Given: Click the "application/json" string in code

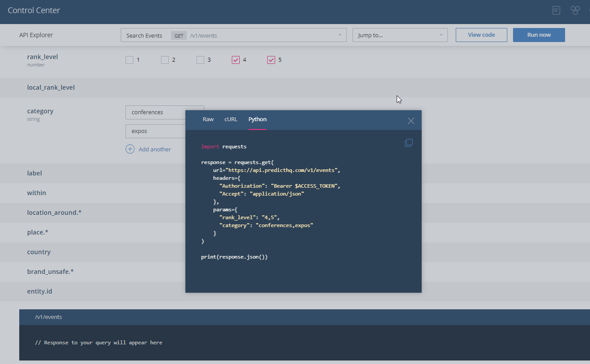Looking at the screenshot, I should coord(277,194).
